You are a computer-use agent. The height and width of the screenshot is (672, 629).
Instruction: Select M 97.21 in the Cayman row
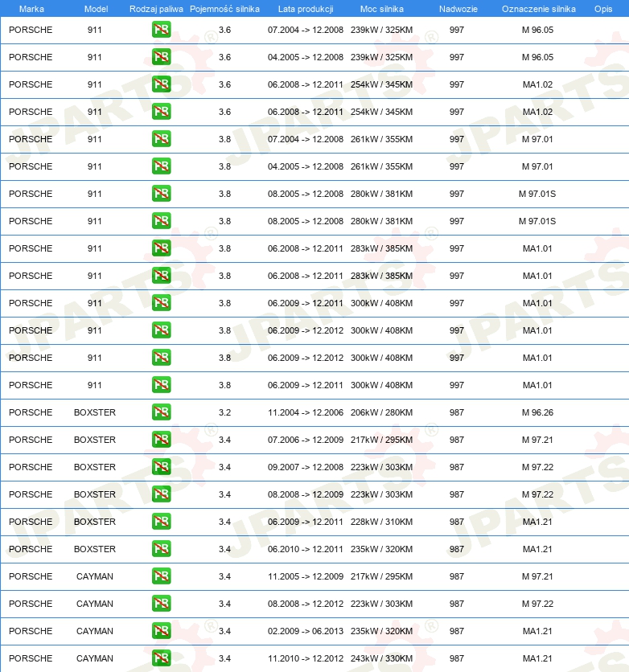pyautogui.click(x=537, y=576)
